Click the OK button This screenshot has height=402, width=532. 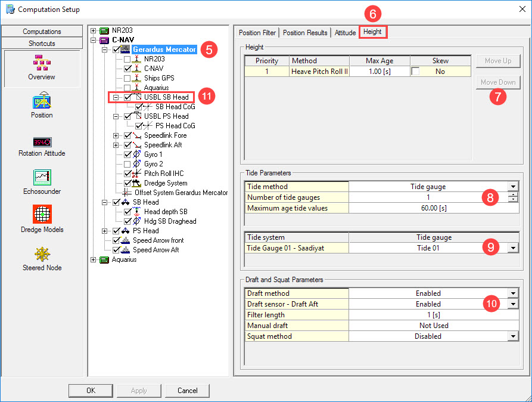point(91,391)
